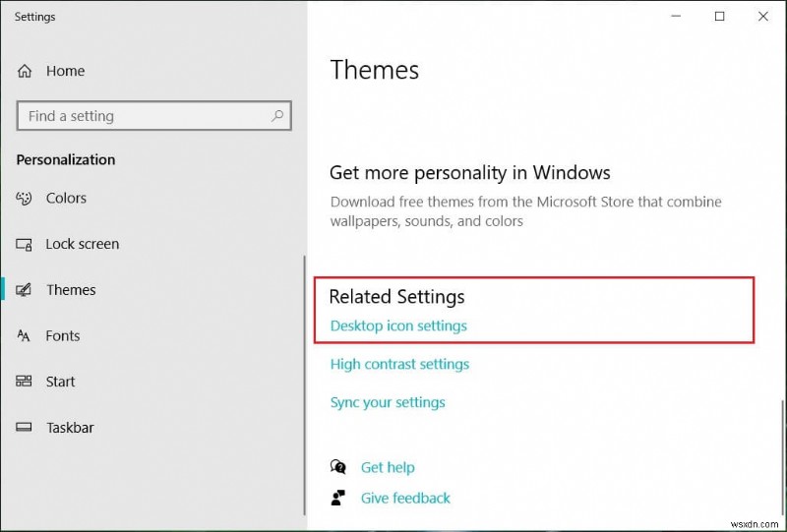Click the Get help chat icon
The height and width of the screenshot is (532, 787).
[338, 467]
